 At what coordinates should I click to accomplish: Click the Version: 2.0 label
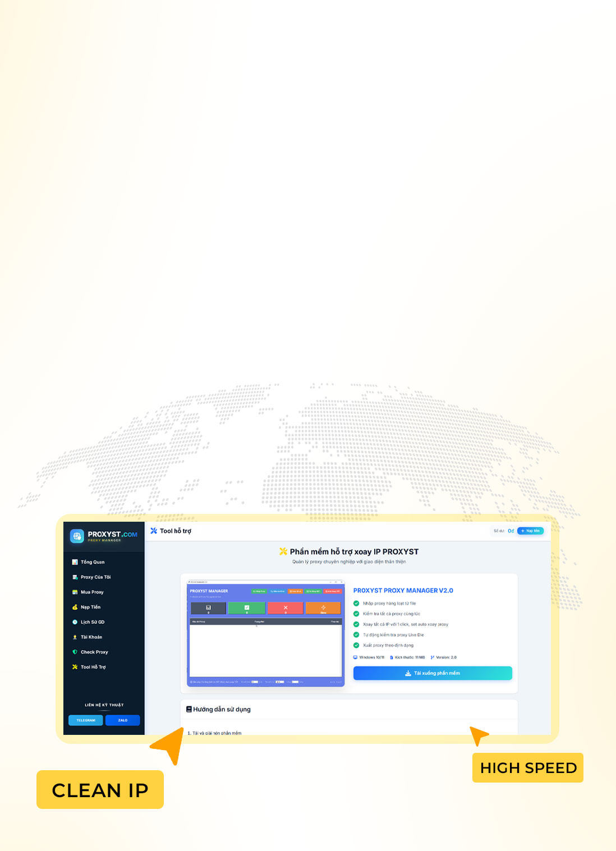coord(446,657)
